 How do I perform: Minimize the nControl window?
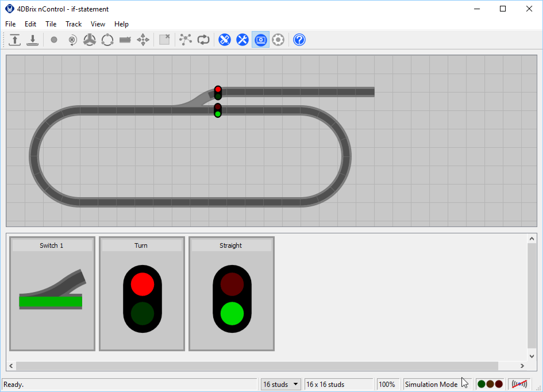click(477, 9)
